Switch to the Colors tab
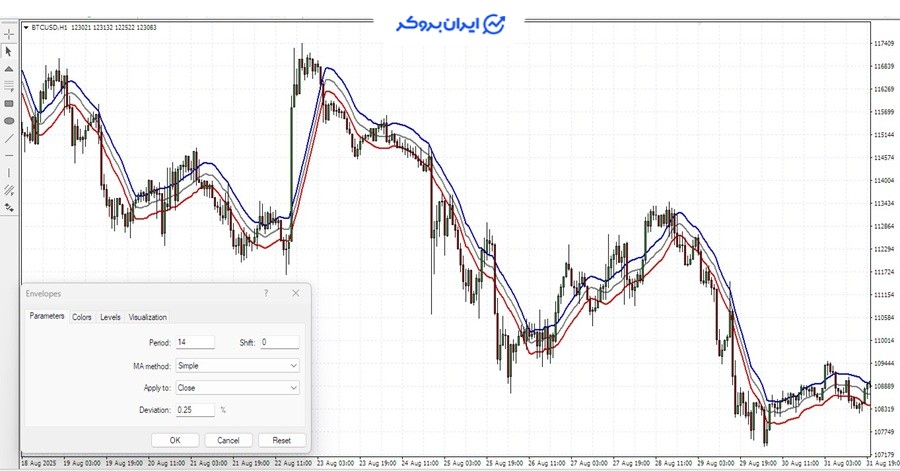Screen dimensions: 900x471 82,317
